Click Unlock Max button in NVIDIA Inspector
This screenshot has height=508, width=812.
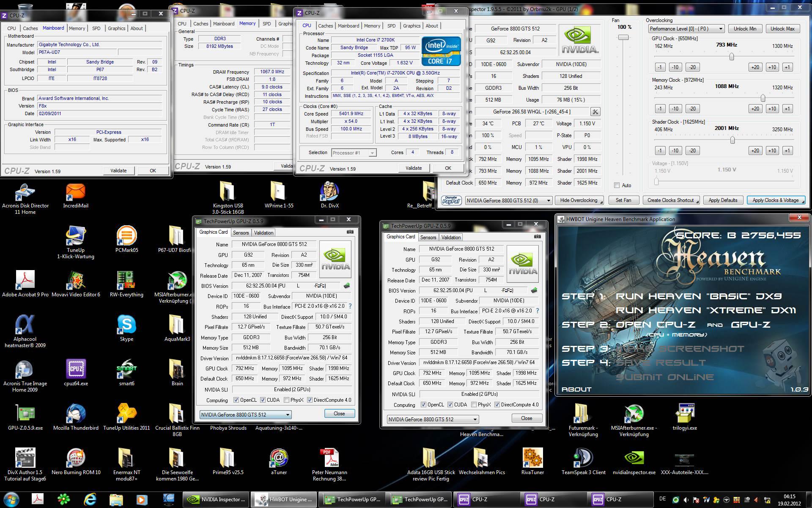(x=782, y=29)
